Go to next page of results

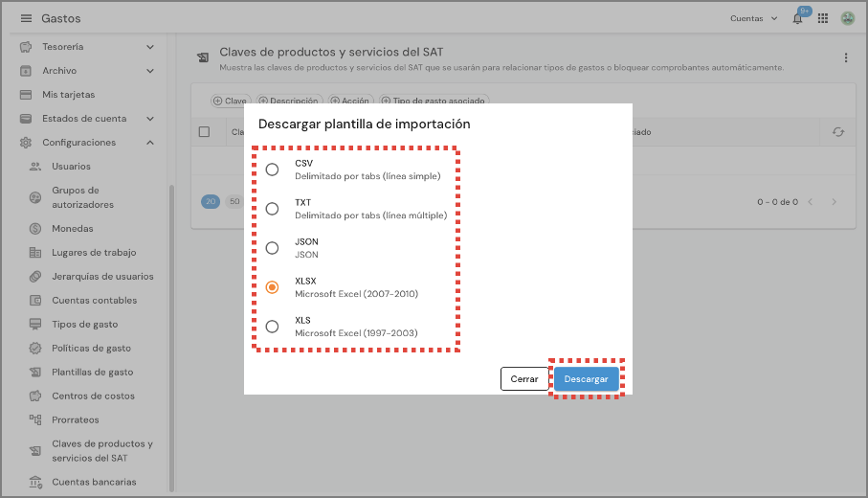tap(834, 202)
